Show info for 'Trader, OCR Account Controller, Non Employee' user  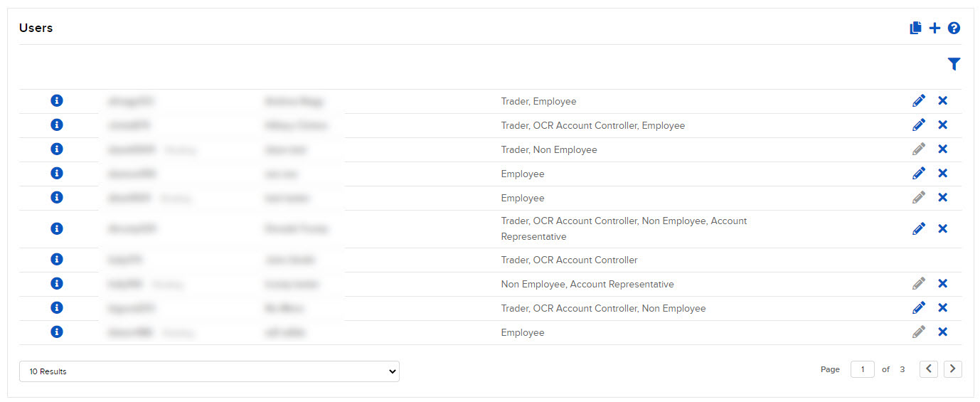(57, 307)
